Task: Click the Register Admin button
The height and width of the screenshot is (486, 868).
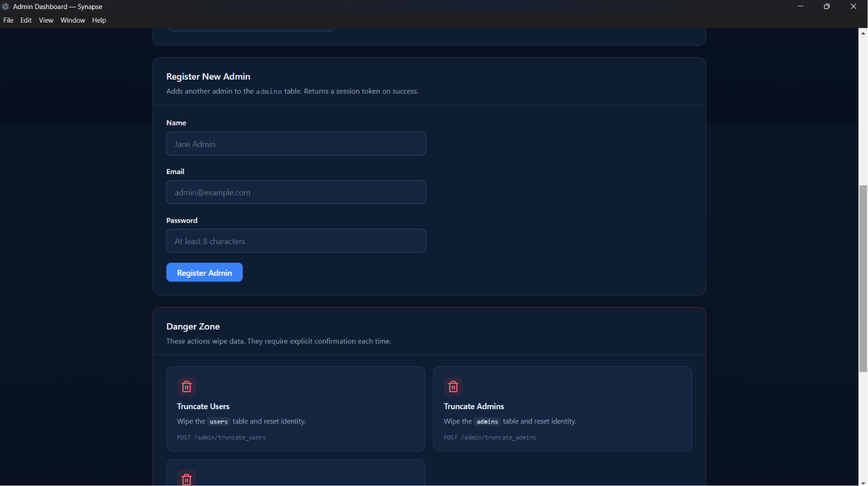Action: click(x=205, y=272)
